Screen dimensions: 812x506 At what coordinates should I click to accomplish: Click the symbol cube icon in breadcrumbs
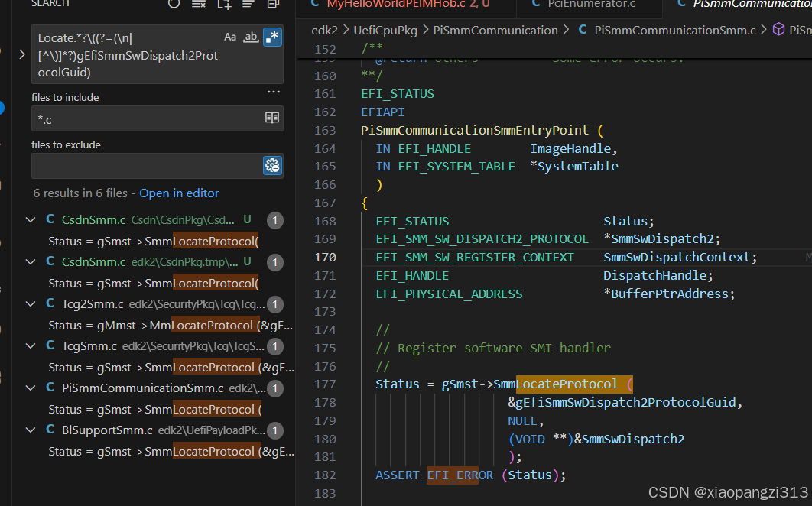click(x=778, y=30)
